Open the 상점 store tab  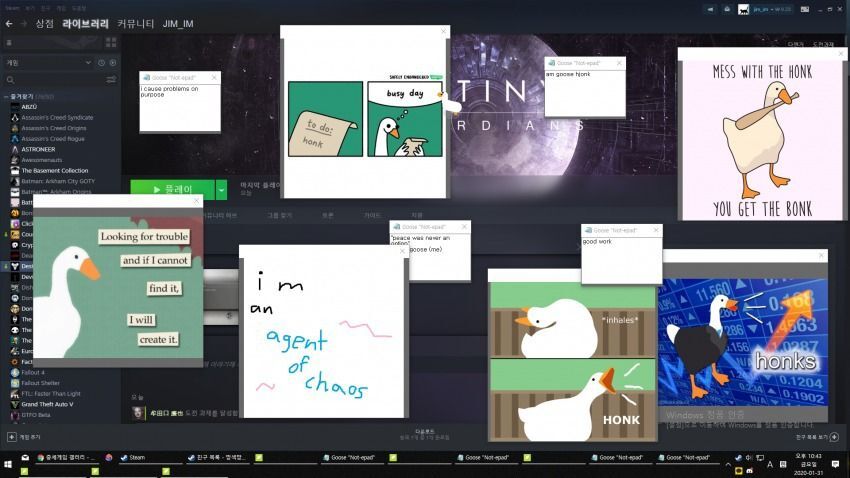point(44,24)
